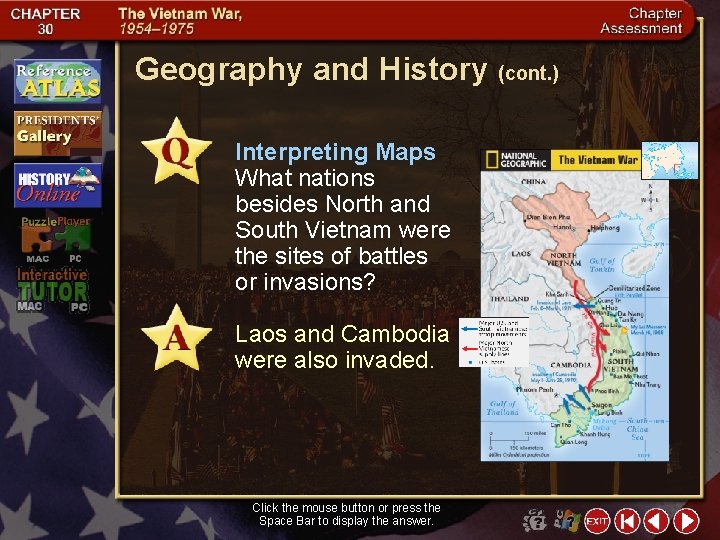
Task: Open the Reference Atlas
Action: (58, 81)
